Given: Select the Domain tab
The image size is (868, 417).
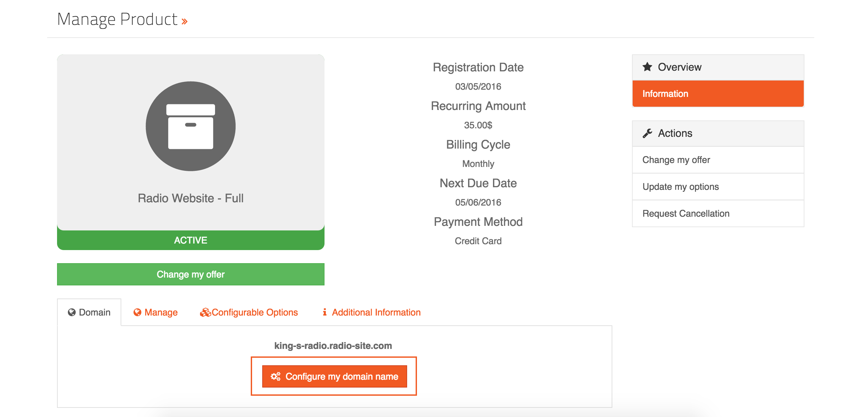Looking at the screenshot, I should click(x=89, y=312).
